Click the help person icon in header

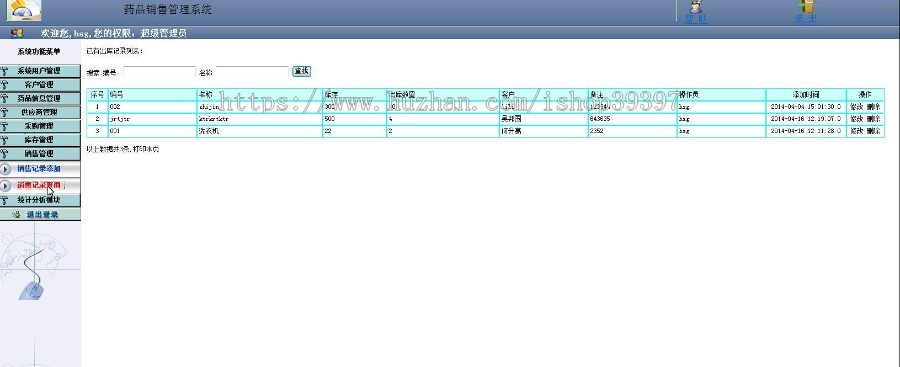pos(696,7)
